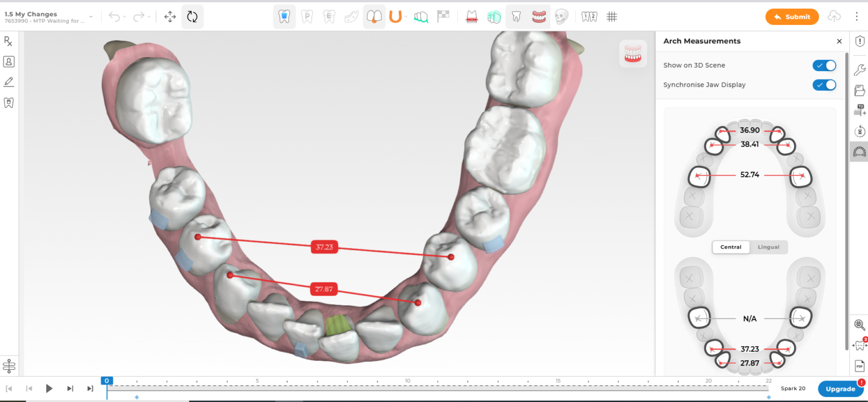Toggle the jaw display button in 3D view

point(633,54)
